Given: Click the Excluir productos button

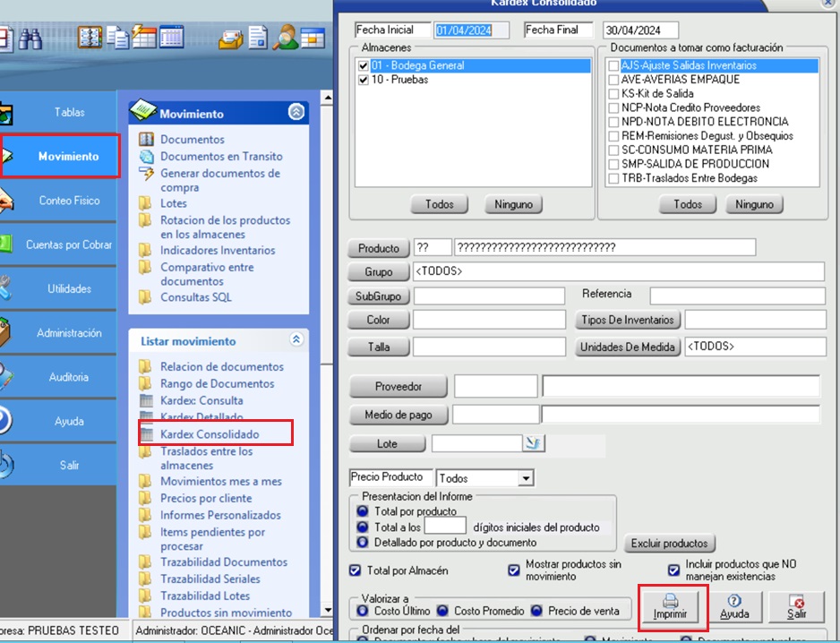Looking at the screenshot, I should [x=669, y=543].
